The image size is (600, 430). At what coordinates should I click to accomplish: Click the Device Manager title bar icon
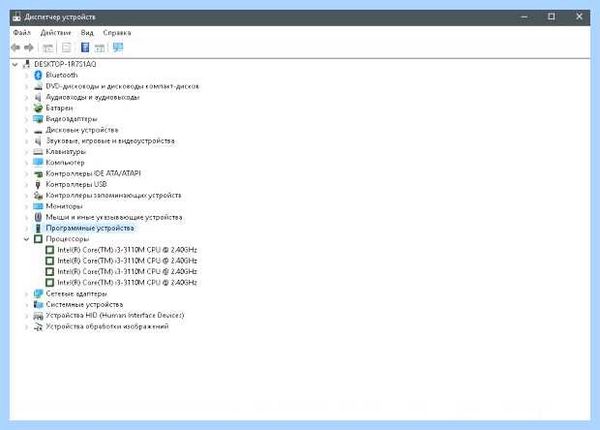[x=16, y=17]
